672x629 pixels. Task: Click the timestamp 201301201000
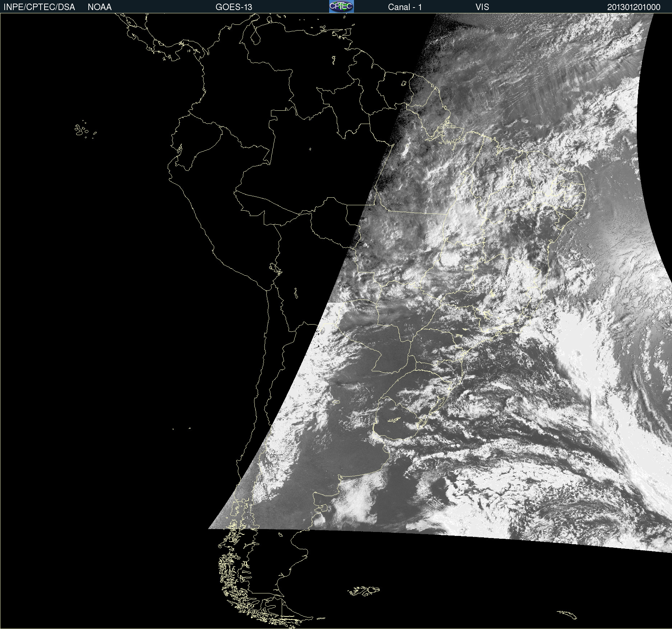pyautogui.click(x=634, y=7)
